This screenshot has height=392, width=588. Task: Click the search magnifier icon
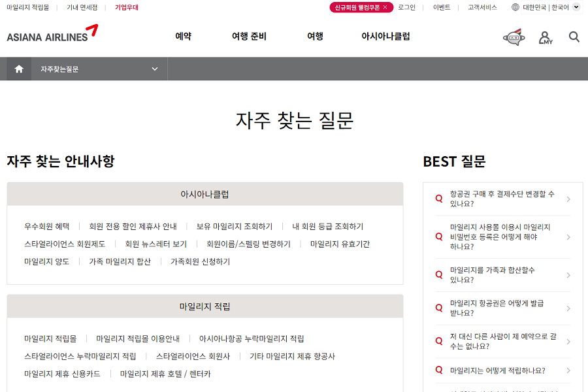(573, 37)
